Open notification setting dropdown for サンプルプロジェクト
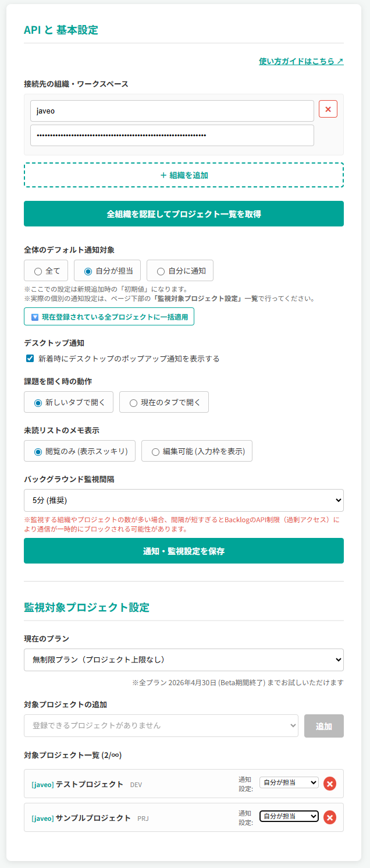Image resolution: width=370 pixels, height=868 pixels. click(289, 817)
